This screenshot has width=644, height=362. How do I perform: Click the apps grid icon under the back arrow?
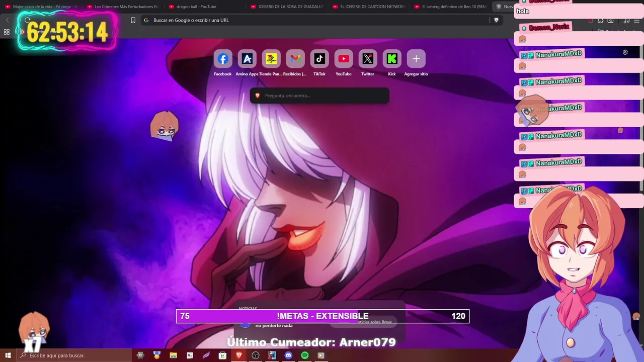click(7, 32)
